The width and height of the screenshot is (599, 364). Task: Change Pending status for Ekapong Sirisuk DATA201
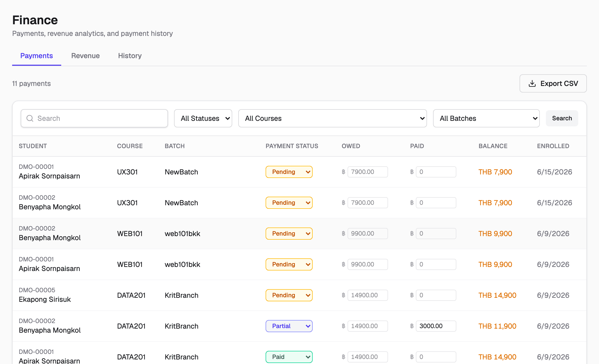[x=289, y=295]
